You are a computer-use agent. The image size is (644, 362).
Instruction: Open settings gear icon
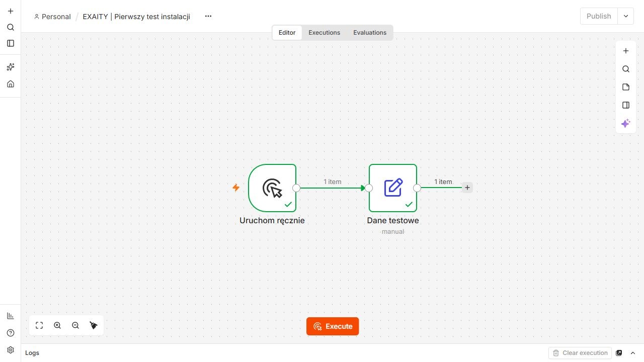(x=11, y=350)
